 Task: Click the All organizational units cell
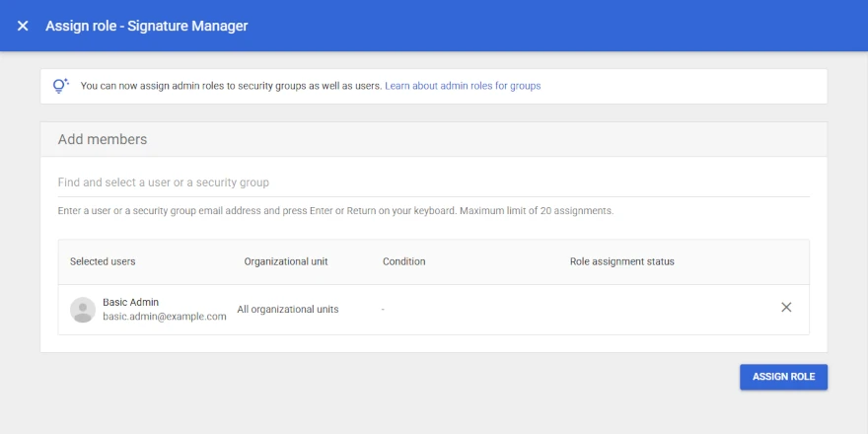click(x=288, y=310)
